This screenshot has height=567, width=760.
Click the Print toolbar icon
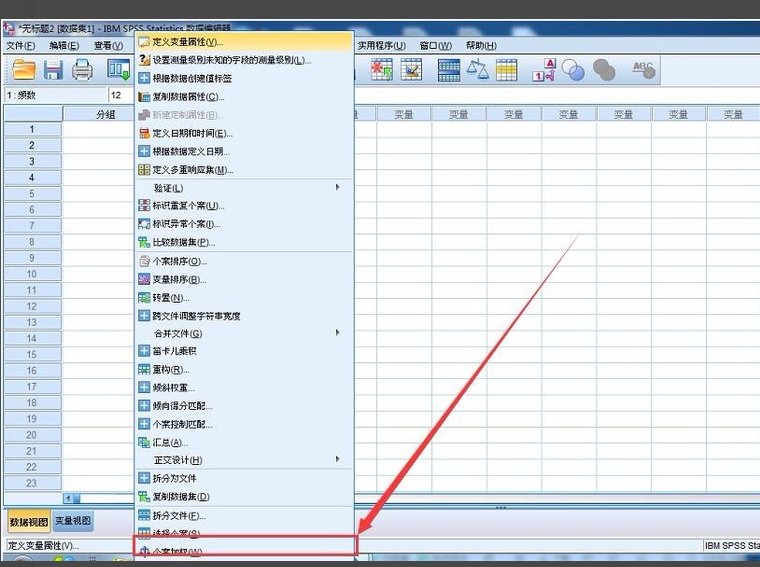82,70
